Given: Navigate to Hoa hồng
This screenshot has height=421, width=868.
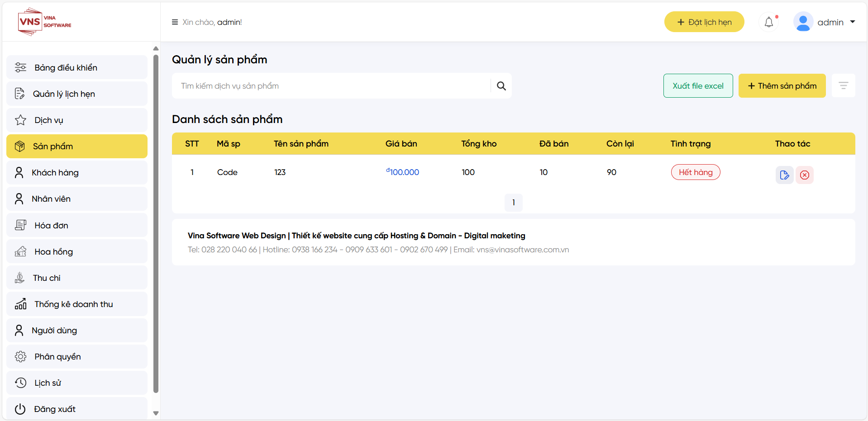Looking at the screenshot, I should [x=77, y=251].
